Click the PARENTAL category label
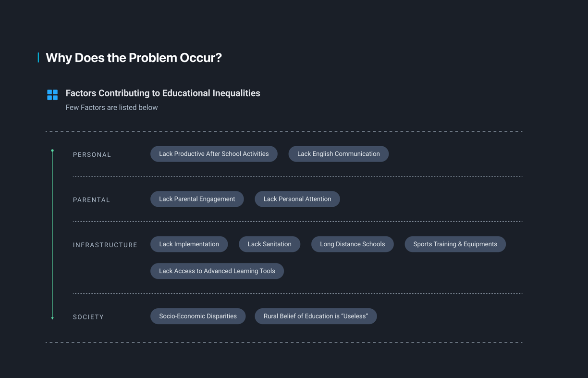The image size is (588, 378). click(x=92, y=200)
